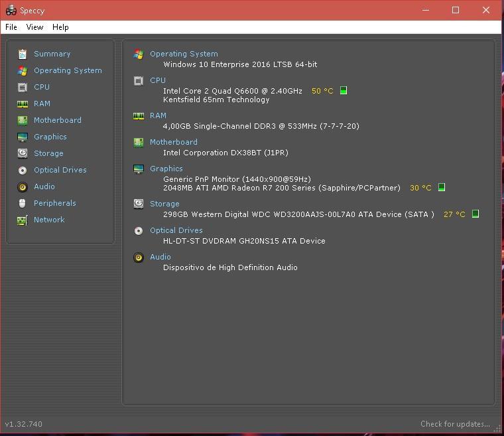The height and width of the screenshot is (436, 504).
Task: Click the RAM heading link in summary
Action: pyautogui.click(x=158, y=115)
